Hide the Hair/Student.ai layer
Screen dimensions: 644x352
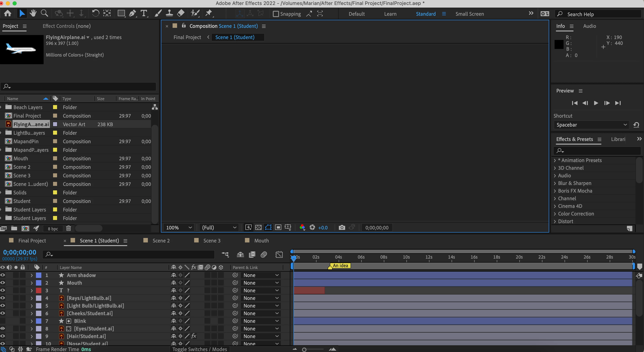[x=3, y=336]
